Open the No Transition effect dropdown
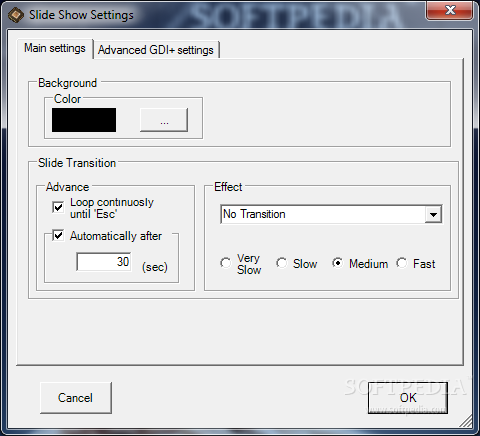Image resolution: width=480 pixels, height=436 pixels. coord(433,214)
